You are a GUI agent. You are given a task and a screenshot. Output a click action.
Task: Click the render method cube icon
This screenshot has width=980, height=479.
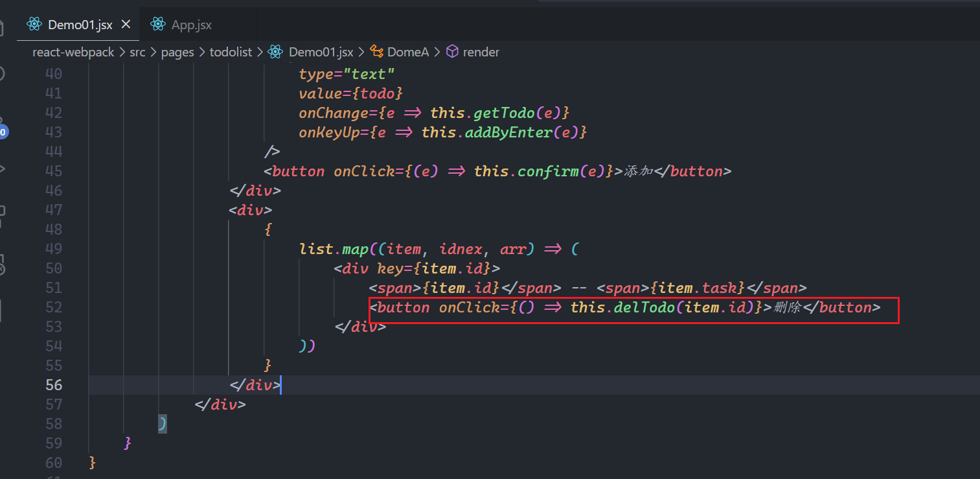point(452,52)
